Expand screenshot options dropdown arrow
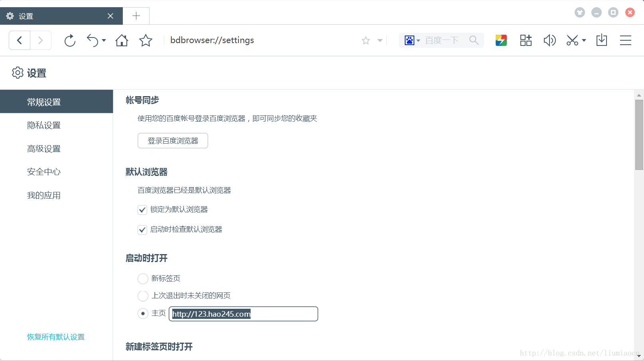 (584, 40)
